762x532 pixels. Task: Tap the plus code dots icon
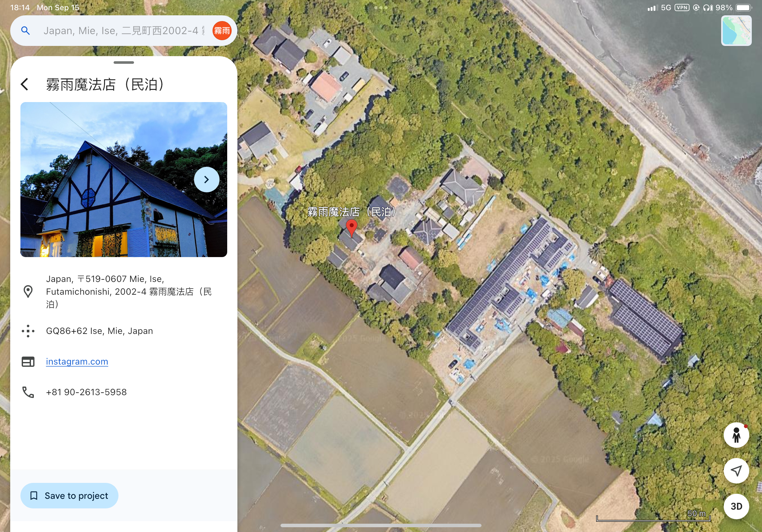28,331
